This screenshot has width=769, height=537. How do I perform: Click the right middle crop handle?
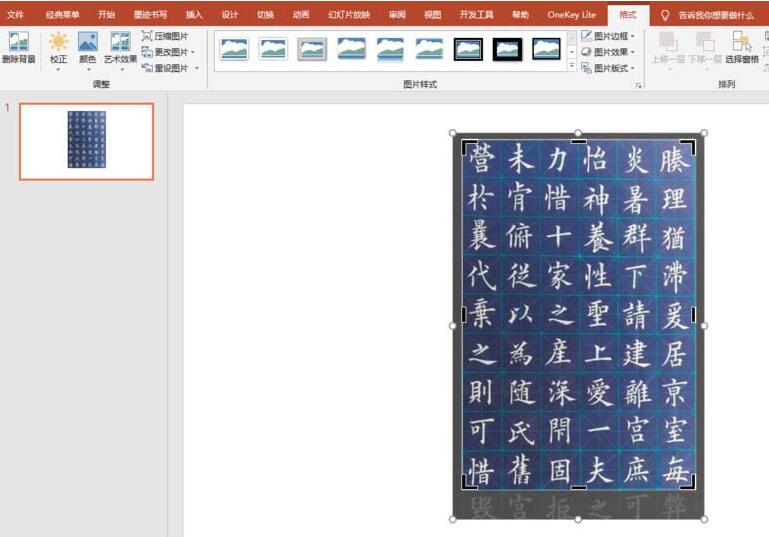(693, 314)
